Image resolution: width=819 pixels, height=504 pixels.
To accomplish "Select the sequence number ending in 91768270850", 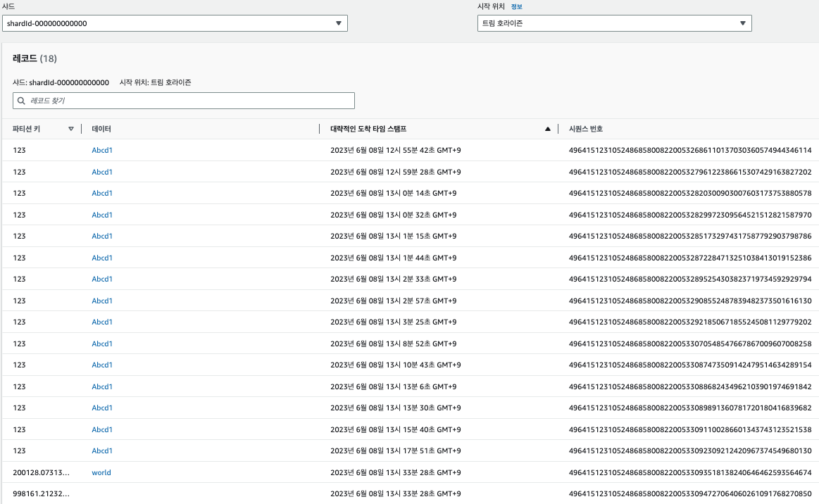I will (x=690, y=494).
